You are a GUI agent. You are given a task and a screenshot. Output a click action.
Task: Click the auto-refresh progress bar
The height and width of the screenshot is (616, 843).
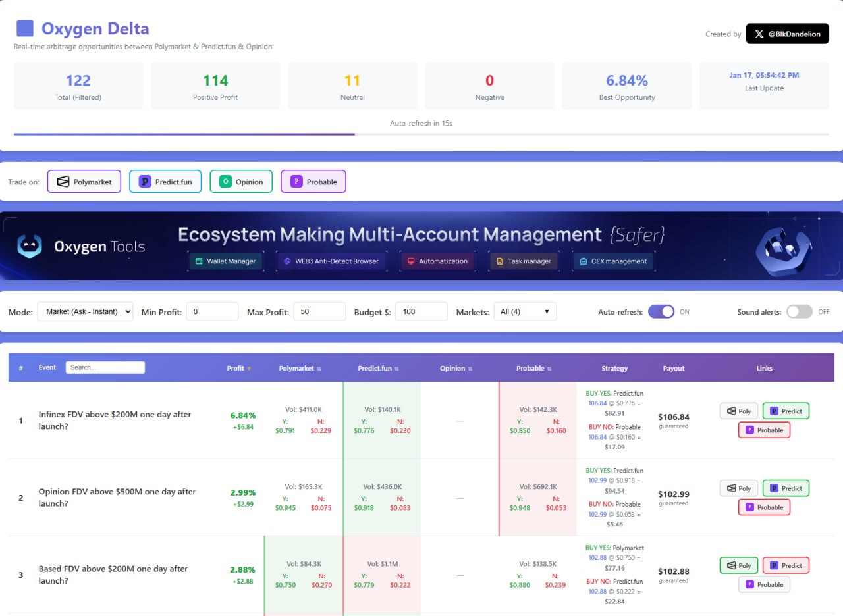421,134
